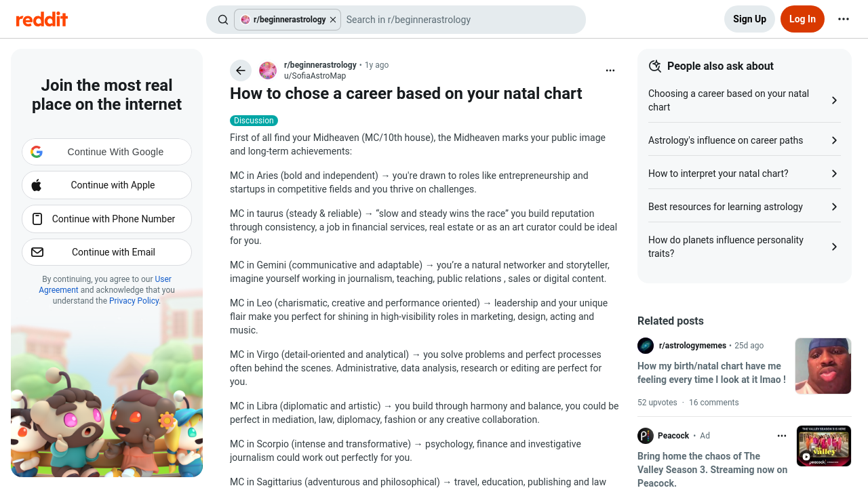Choose Continue with Email
Screen dimensions: 868x488
coord(106,252)
